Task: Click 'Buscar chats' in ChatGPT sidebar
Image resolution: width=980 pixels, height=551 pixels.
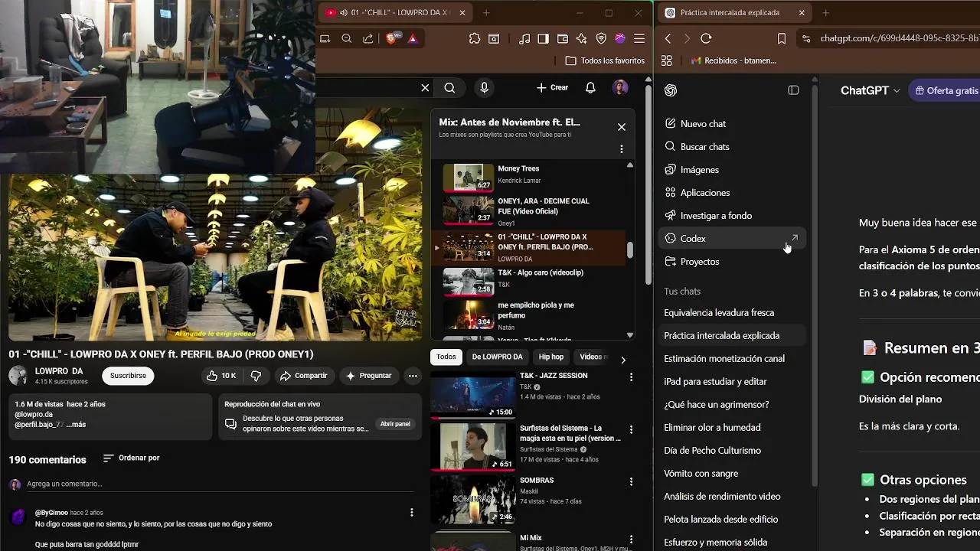Action: click(731, 146)
